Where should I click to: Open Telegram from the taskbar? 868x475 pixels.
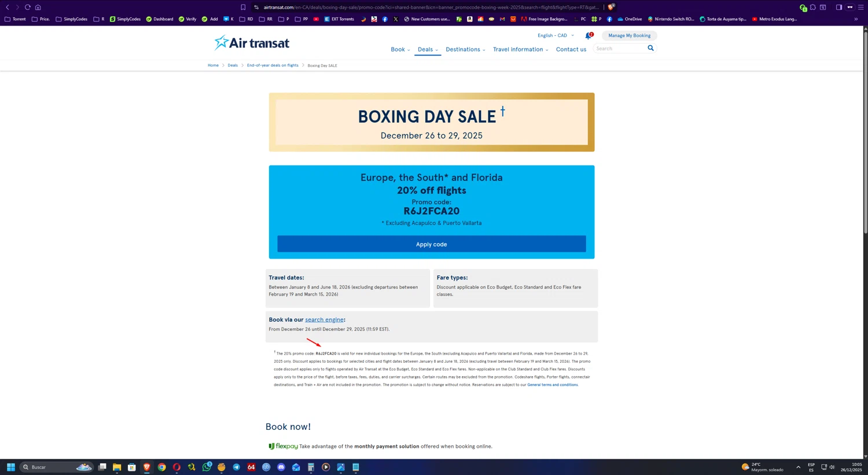[x=236, y=467]
